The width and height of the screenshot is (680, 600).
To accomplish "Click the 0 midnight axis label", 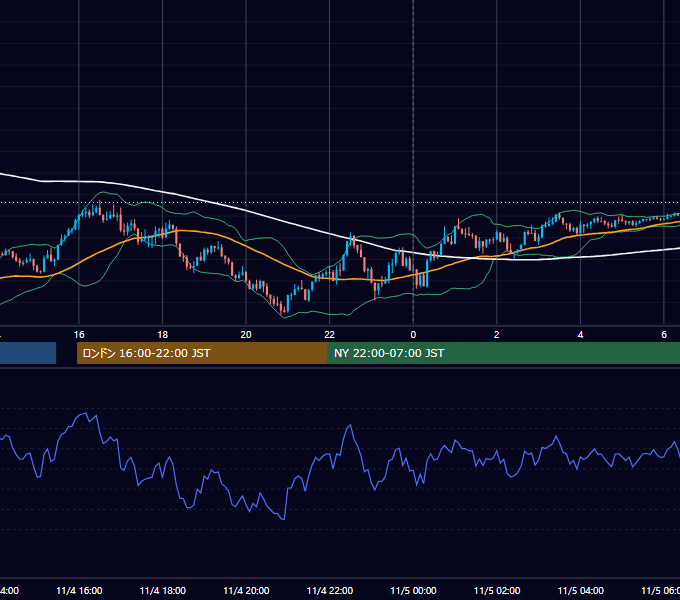I will 413,335.
